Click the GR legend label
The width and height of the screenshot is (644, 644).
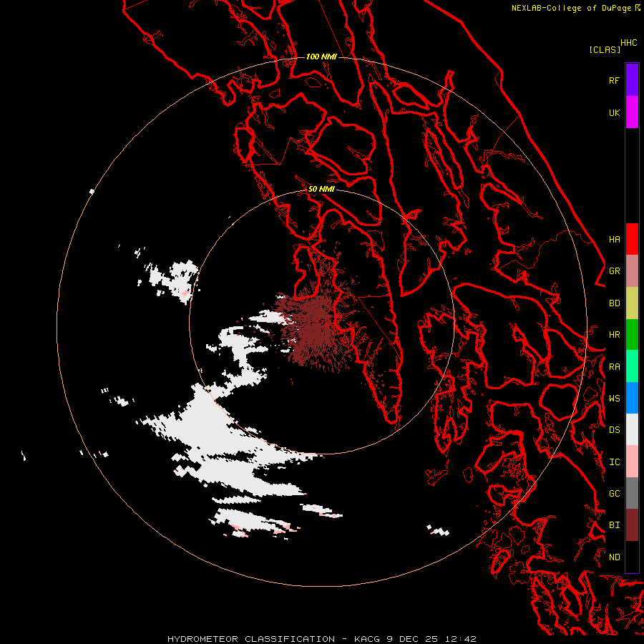tap(614, 271)
